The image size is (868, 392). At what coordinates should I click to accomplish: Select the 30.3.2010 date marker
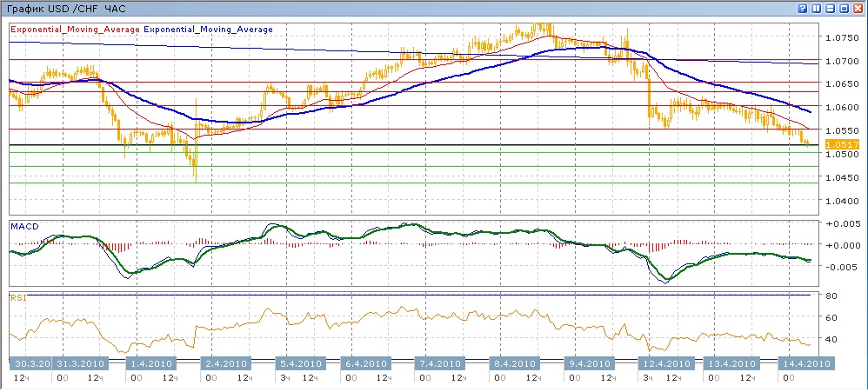(32, 363)
